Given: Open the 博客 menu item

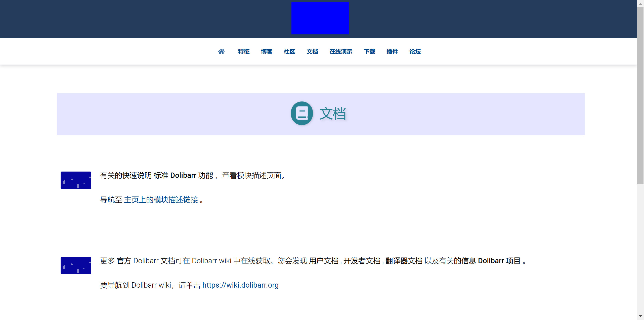Looking at the screenshot, I should point(267,51).
